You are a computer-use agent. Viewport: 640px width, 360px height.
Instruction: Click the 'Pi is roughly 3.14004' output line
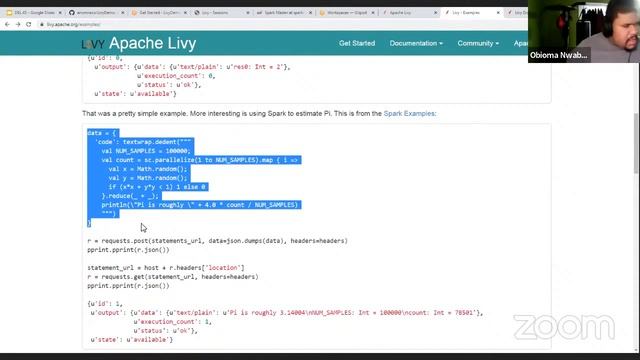287,313
